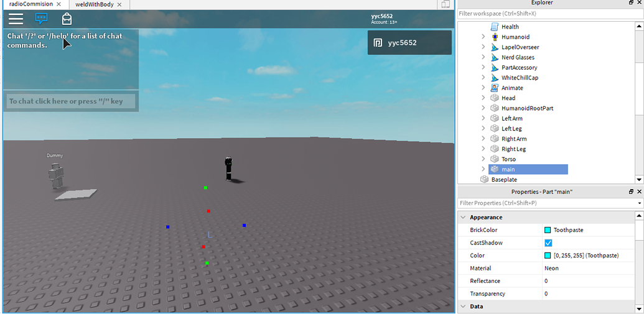Undock the Properties panel
Viewport: 644px width, 314px height.
click(x=631, y=192)
